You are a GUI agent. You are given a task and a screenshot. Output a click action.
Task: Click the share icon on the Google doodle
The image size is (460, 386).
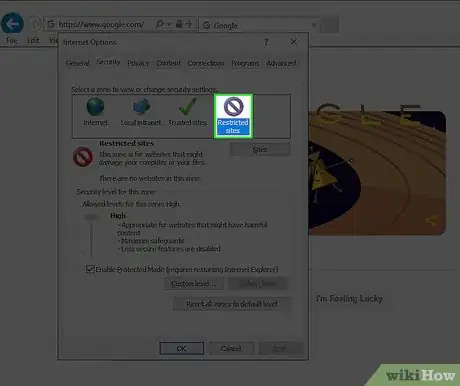click(431, 220)
